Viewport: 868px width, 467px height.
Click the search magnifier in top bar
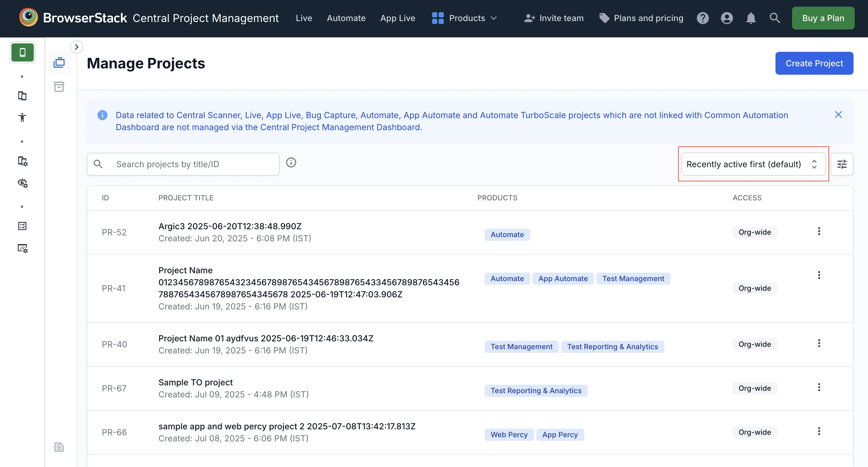[x=775, y=18]
